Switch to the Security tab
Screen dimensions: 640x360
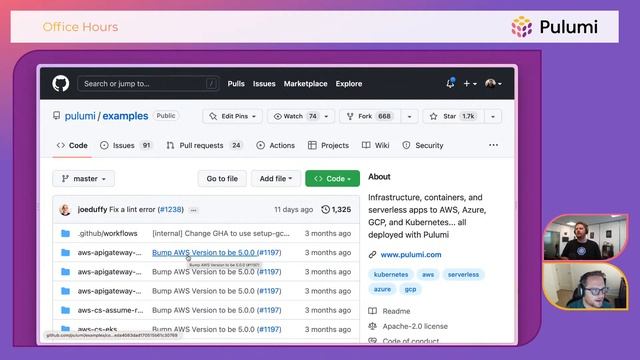pos(423,145)
